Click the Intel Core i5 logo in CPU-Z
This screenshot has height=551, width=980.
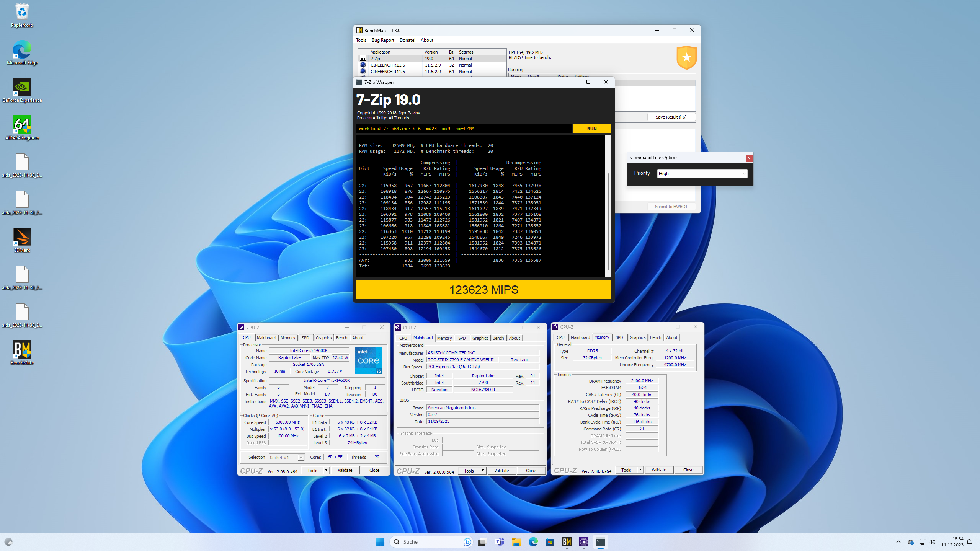[x=368, y=360]
